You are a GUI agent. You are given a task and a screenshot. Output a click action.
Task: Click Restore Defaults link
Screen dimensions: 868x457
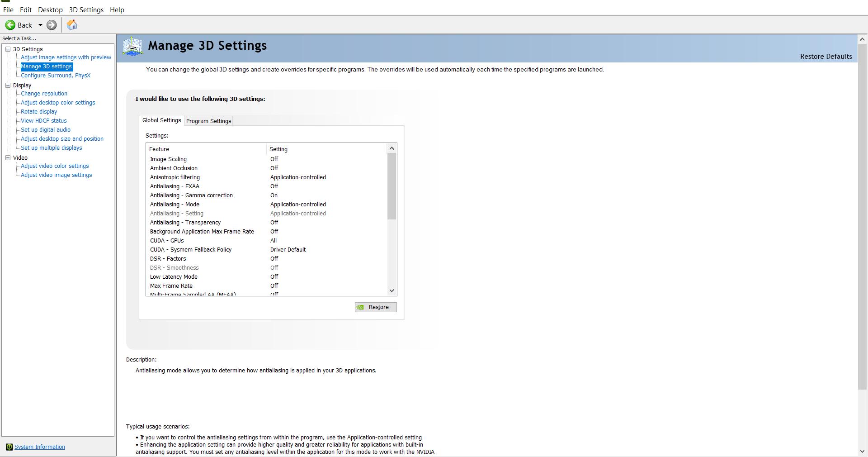(826, 57)
